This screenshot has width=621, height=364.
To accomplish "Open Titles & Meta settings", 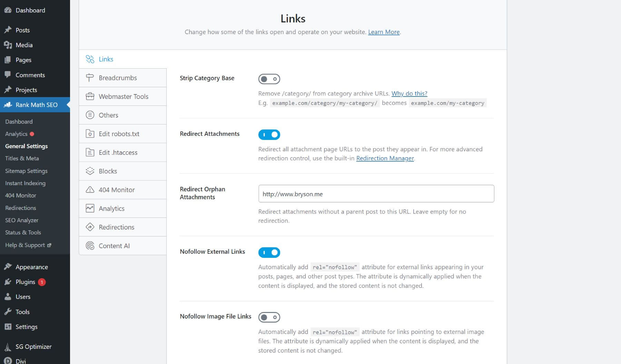I will (22, 158).
